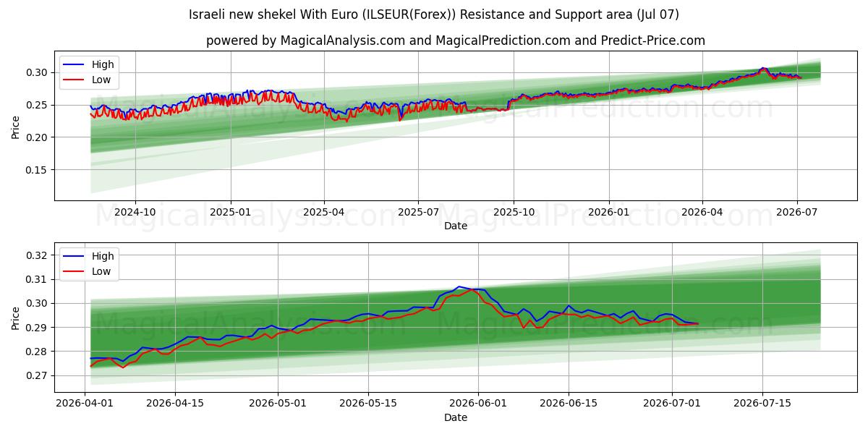
Task: Click the '2025-10' x-axis label
Action: (514, 212)
